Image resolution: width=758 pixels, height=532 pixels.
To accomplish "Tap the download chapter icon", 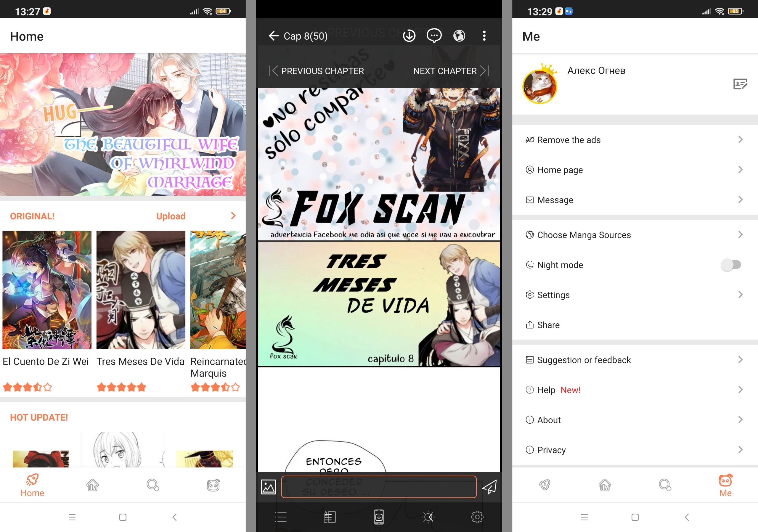I will pyautogui.click(x=408, y=36).
